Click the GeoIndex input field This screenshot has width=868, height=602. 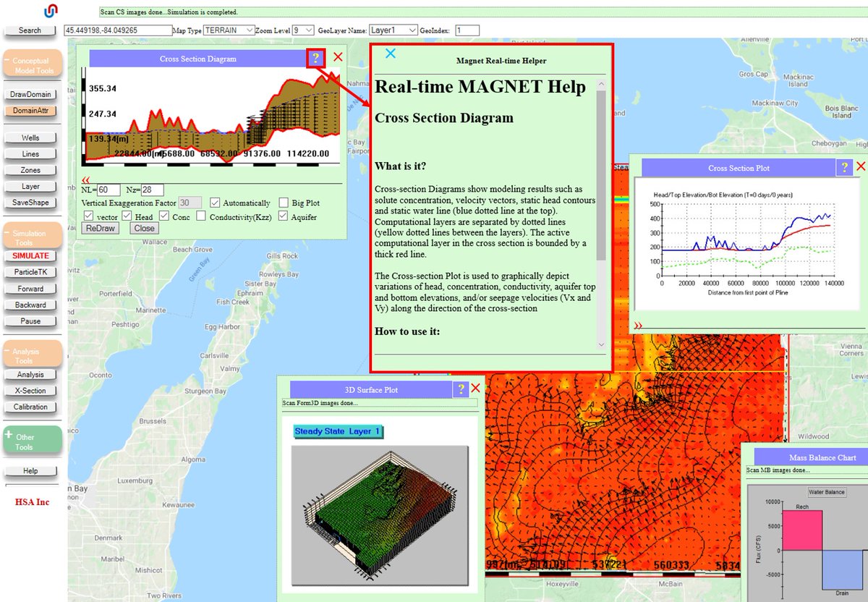[467, 30]
